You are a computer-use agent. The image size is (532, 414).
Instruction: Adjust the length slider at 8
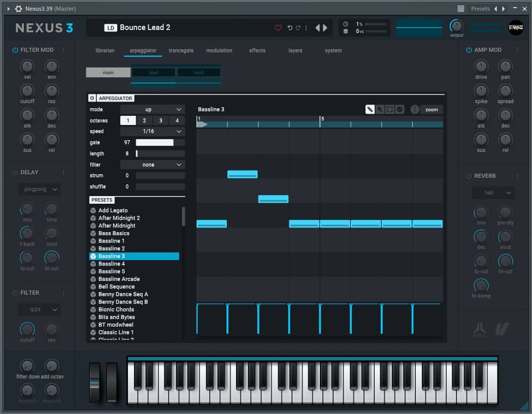click(160, 153)
